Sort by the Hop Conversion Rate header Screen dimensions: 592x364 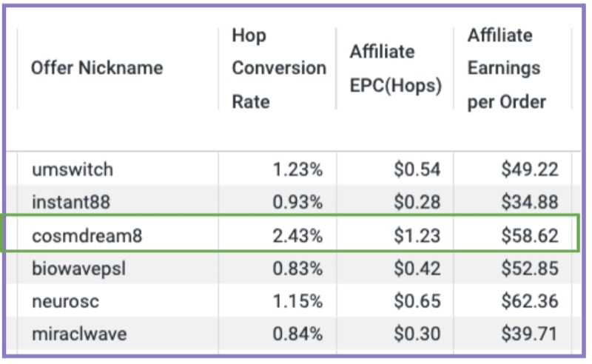coord(279,68)
